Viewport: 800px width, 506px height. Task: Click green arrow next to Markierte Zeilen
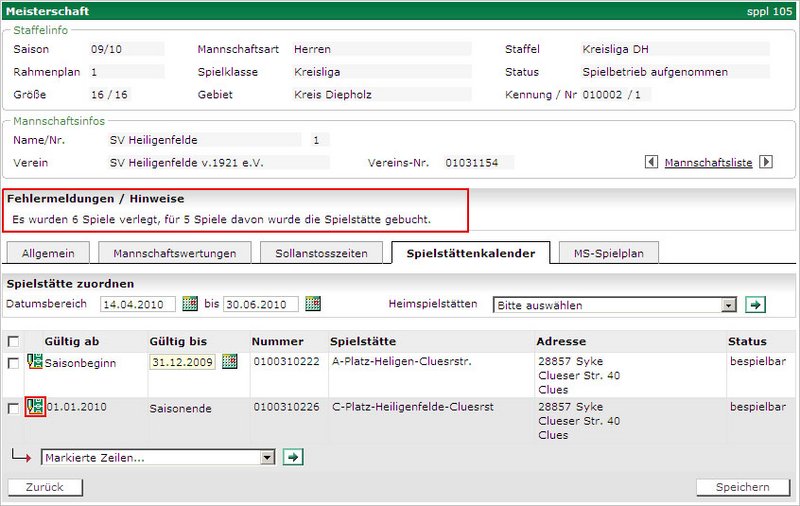point(292,457)
